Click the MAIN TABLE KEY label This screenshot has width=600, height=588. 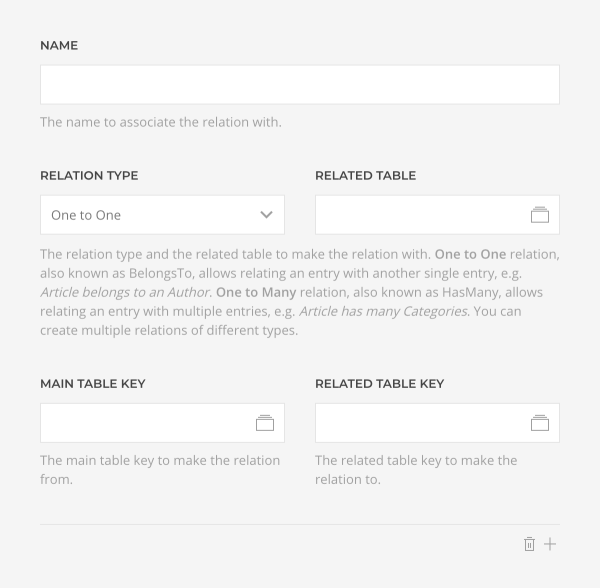[x=93, y=384]
